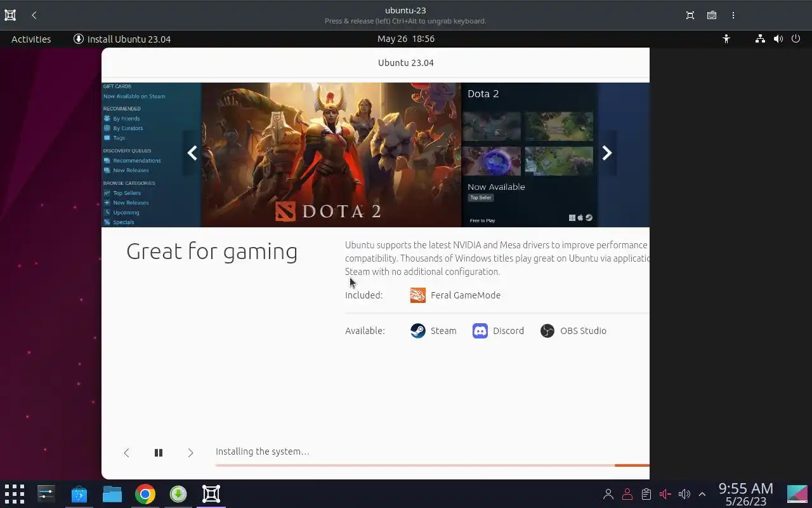Open Now Available on Steam link

(x=134, y=97)
